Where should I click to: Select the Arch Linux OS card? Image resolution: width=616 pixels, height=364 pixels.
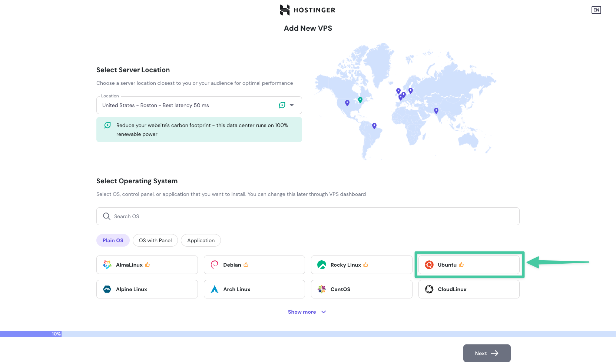254,289
